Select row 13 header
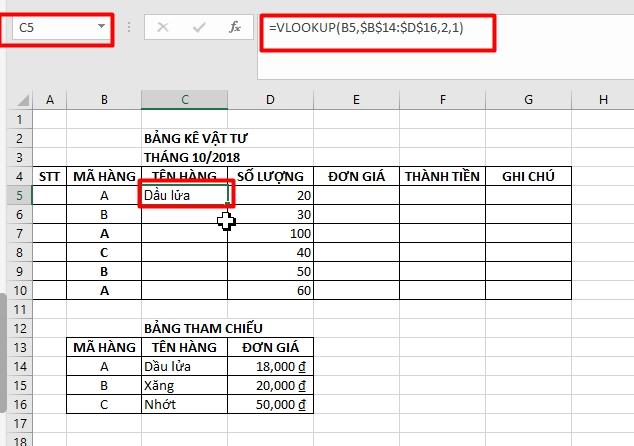The height and width of the screenshot is (446, 634). click(19, 348)
